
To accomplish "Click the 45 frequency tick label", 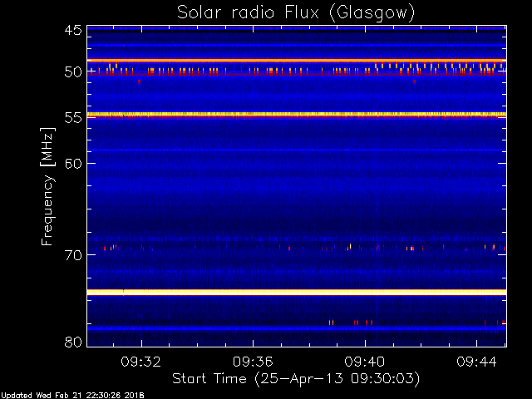I will 73,31.
